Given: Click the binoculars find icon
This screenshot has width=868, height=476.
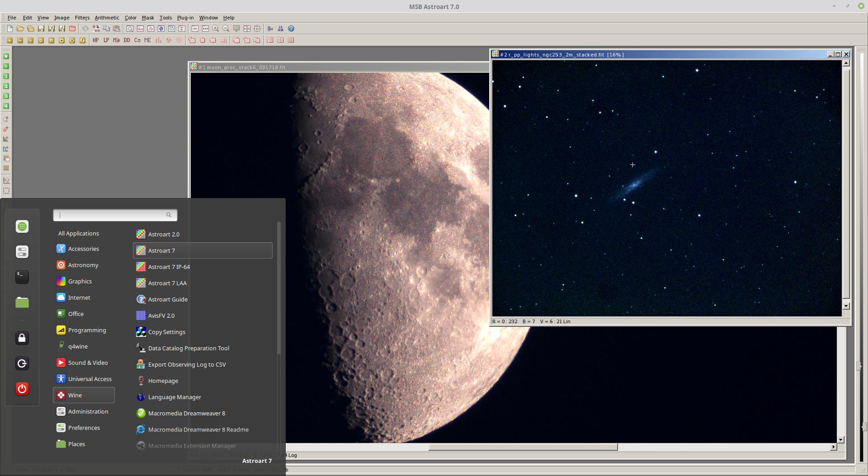Looking at the screenshot, I should (280, 28).
